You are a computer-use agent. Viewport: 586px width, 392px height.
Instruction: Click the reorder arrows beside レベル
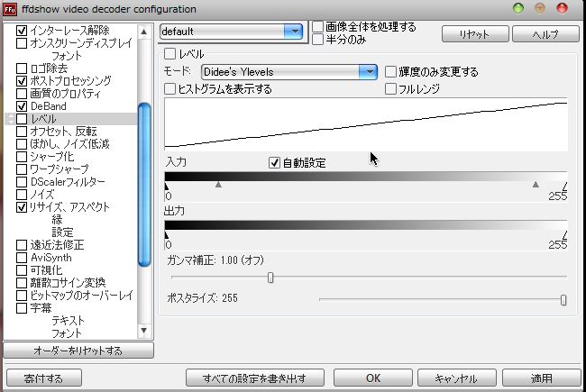11,119
